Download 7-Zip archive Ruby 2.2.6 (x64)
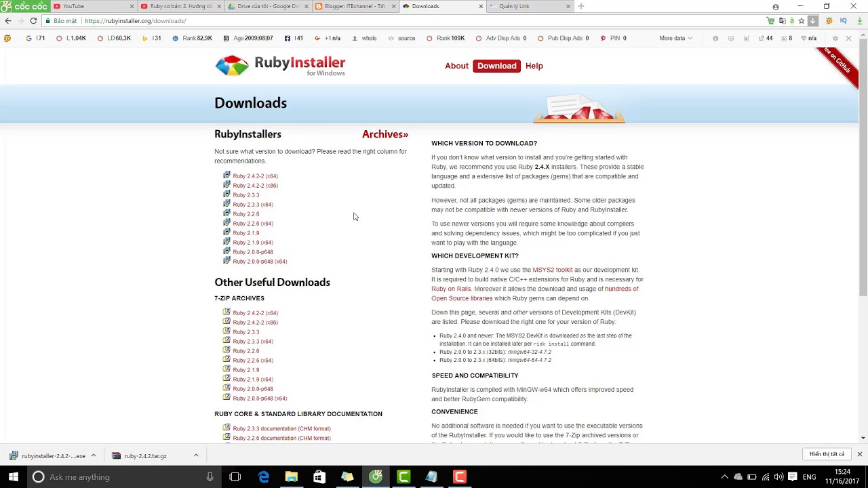The image size is (868, 488). click(253, 361)
